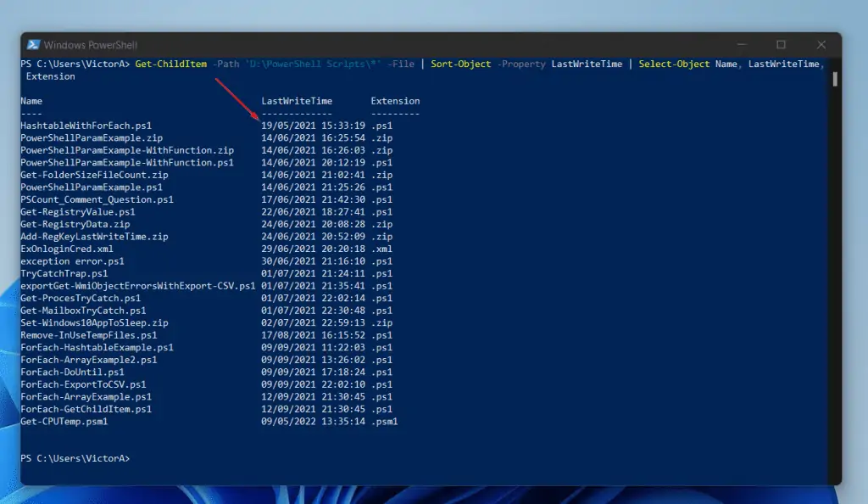
Task: Click timestamp 09/05/2022 13:35:14
Action: tap(314, 422)
